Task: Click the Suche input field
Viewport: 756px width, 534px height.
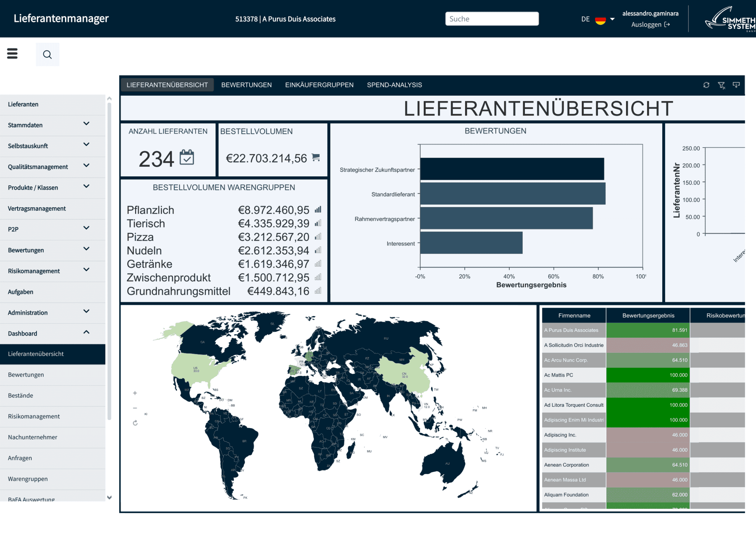Action: click(492, 19)
